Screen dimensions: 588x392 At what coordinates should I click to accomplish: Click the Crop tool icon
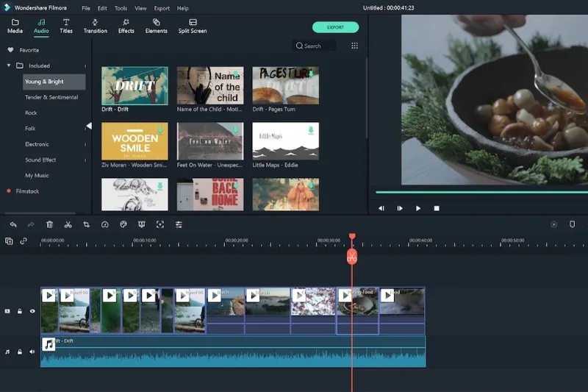click(86, 224)
